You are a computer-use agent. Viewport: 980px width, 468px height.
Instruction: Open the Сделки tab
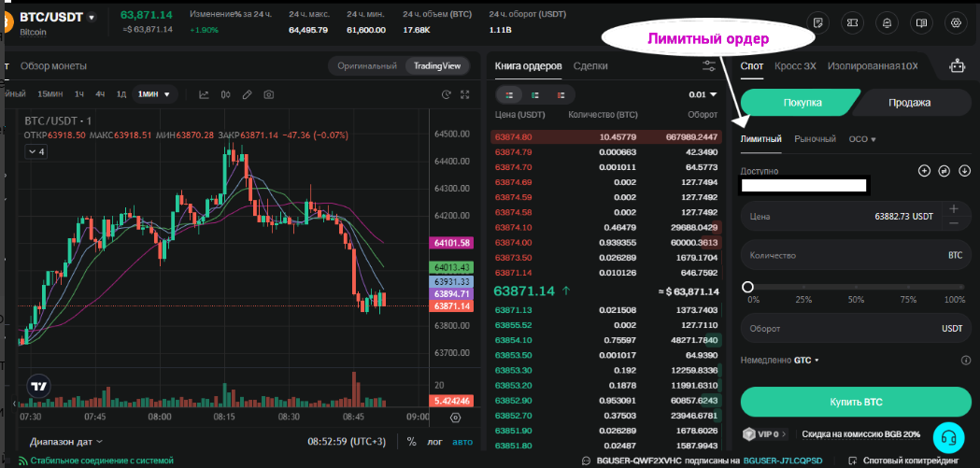coord(590,65)
